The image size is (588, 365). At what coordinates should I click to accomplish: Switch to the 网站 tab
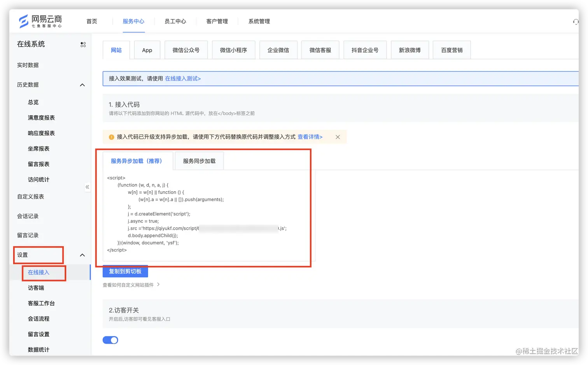[116, 50]
